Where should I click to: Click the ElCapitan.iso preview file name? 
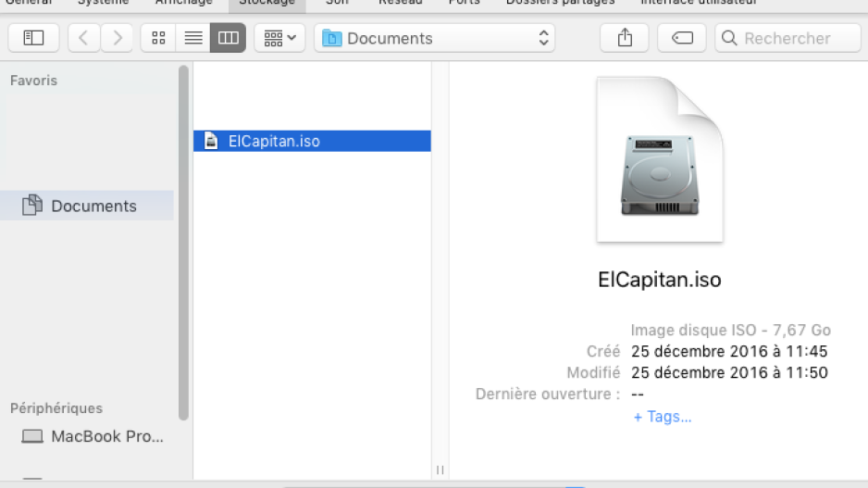[659, 280]
